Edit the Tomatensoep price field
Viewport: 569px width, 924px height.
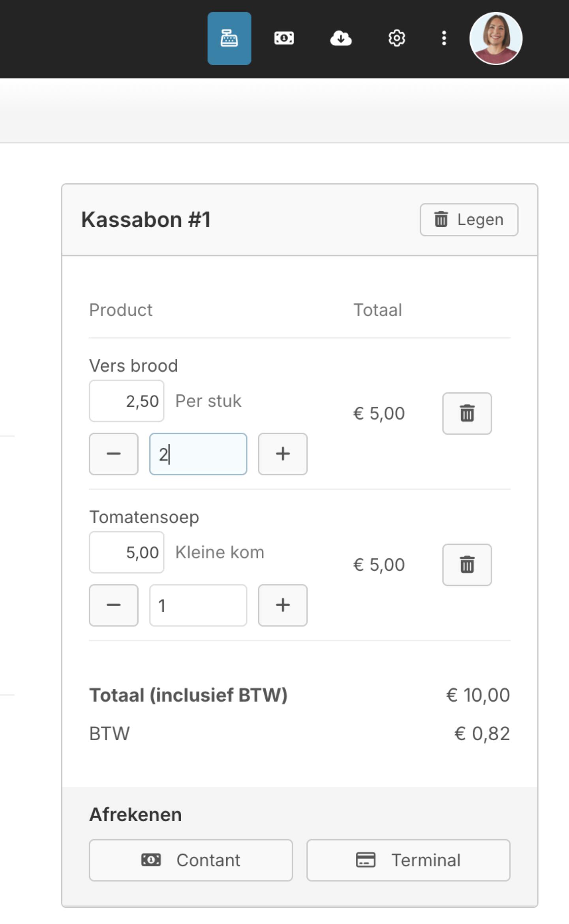(127, 552)
